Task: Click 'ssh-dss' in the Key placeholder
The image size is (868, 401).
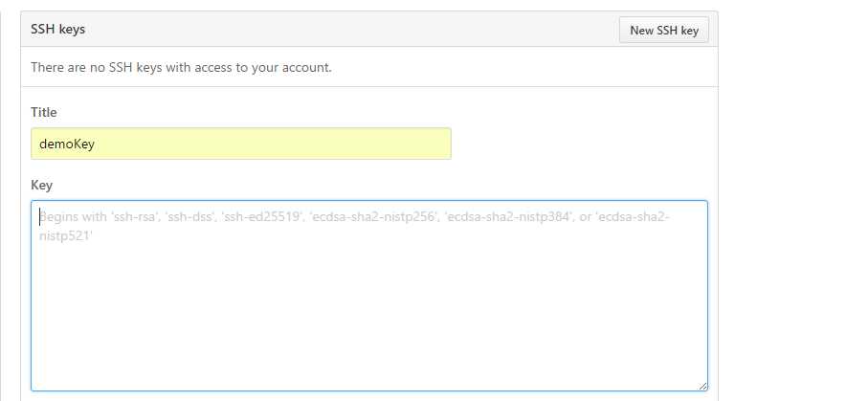Action: tap(189, 217)
